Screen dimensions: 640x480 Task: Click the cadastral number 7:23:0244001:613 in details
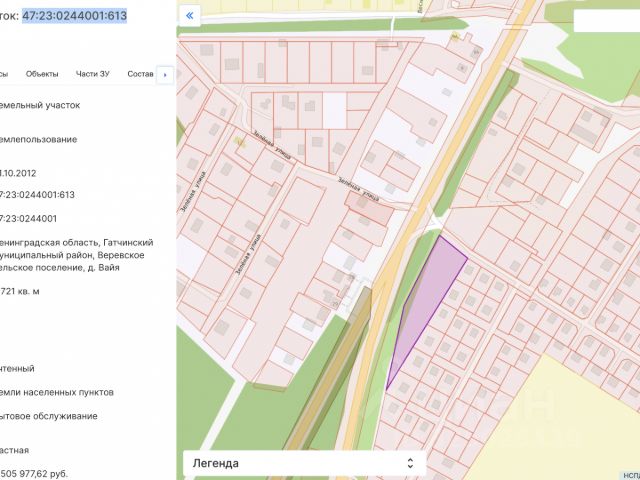tap(37, 195)
